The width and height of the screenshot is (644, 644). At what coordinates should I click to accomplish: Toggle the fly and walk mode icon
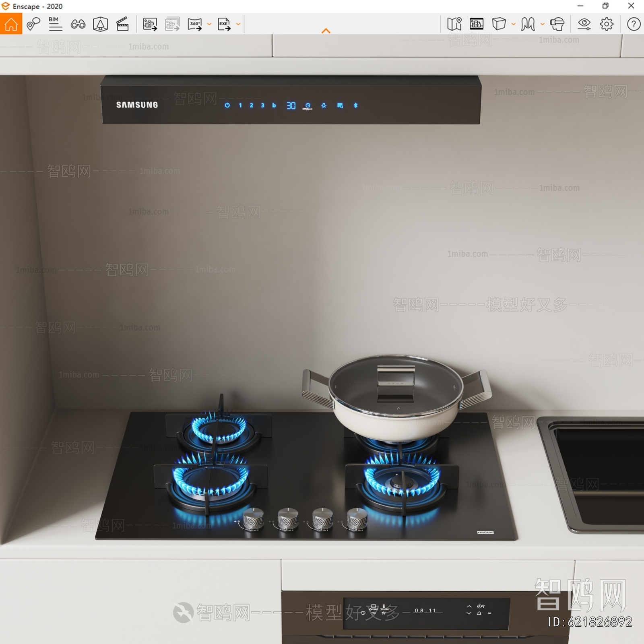[x=528, y=24]
